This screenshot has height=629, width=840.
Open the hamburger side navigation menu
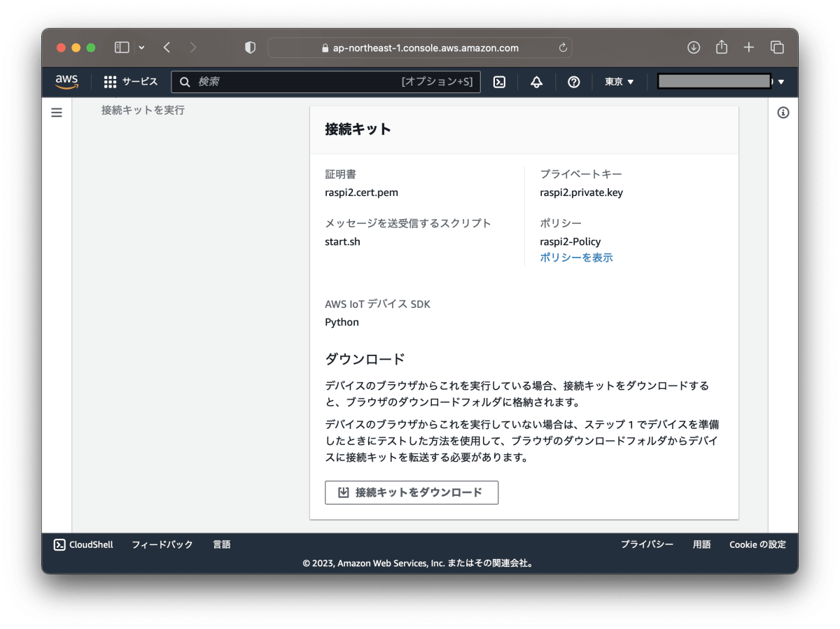point(57,112)
